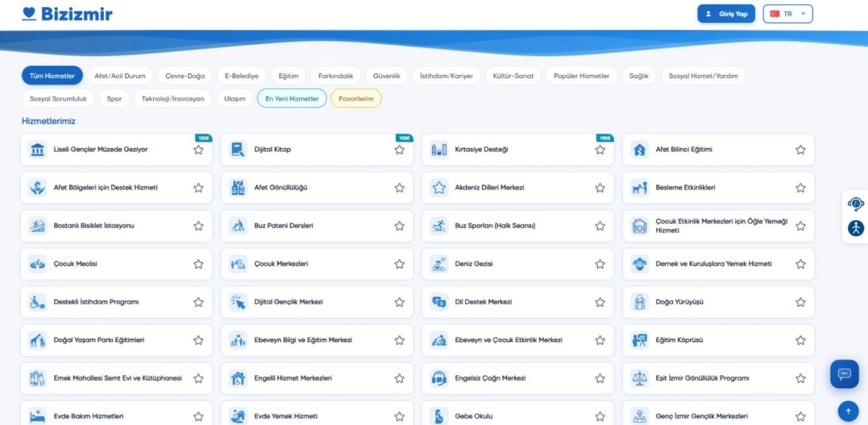Screen dimensions: 868x425
Task: Favorite the Engelli Hizmet Merkezleri service
Action: tap(399, 378)
